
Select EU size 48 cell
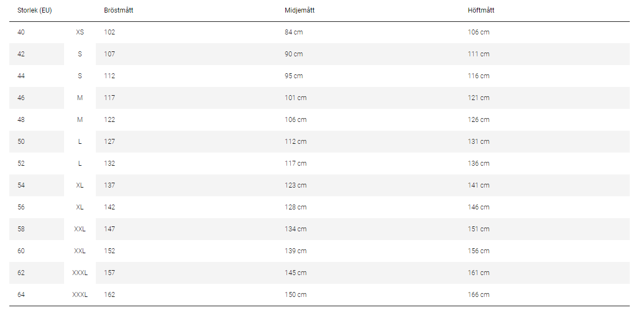pyautogui.click(x=21, y=120)
